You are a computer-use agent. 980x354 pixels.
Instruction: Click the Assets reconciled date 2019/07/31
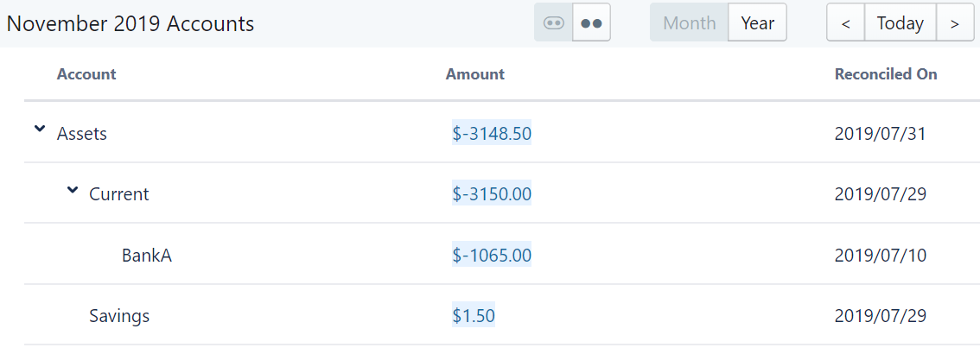(881, 134)
